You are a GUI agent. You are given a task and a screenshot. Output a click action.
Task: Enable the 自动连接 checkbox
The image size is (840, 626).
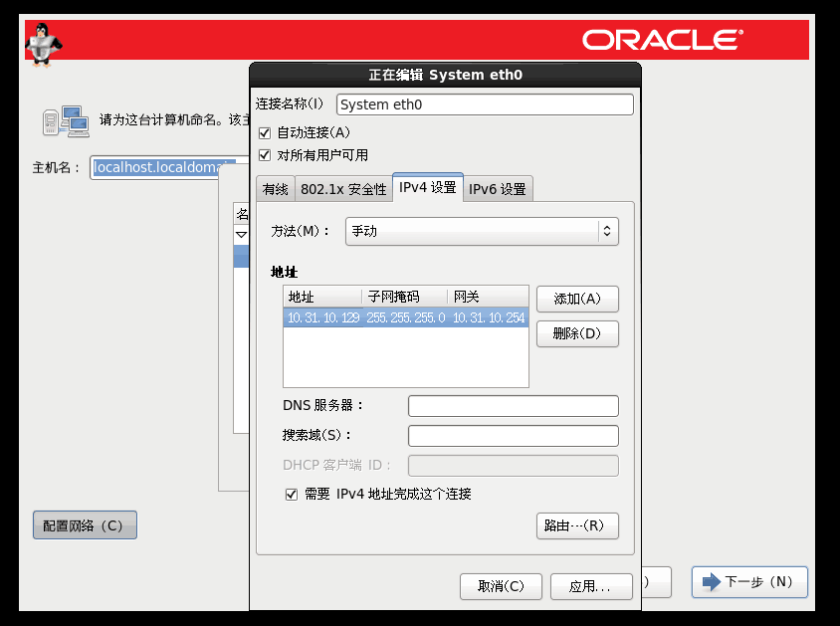[264, 132]
